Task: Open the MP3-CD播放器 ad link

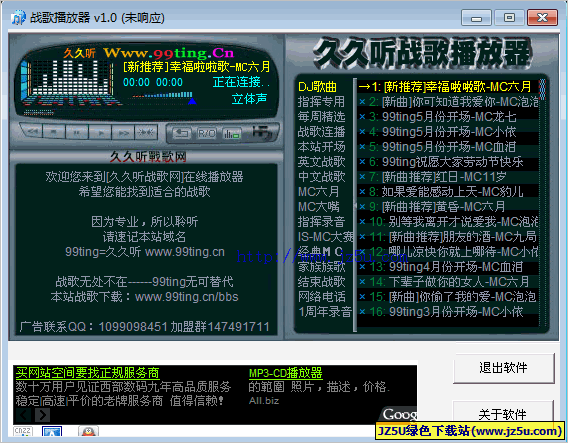Action: 285,373
